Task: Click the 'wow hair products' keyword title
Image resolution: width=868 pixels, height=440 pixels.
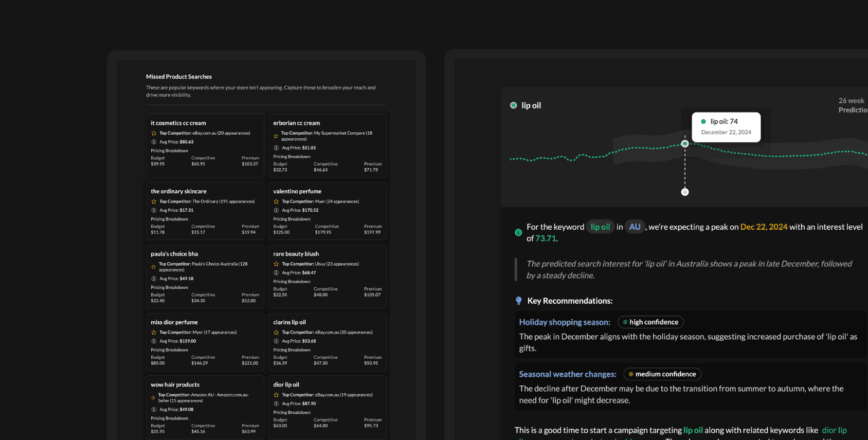Action: 175,385
